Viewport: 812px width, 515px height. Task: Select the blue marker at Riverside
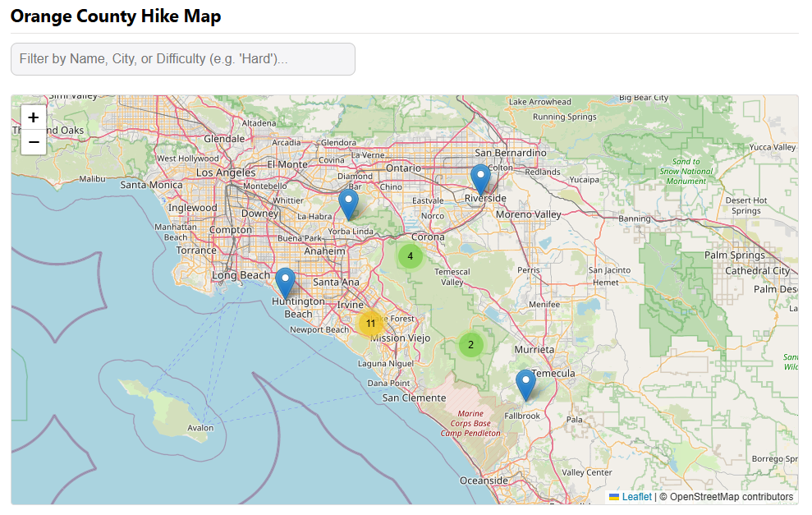480,179
